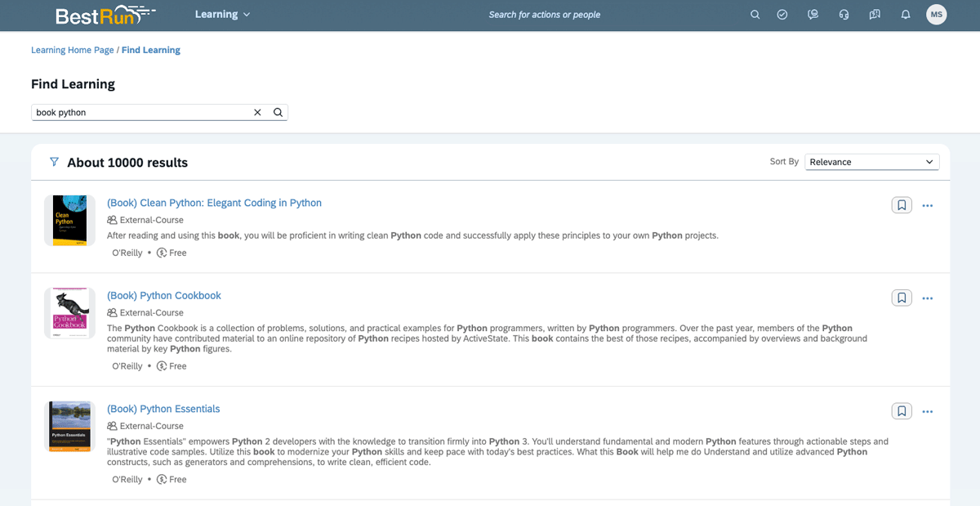The width and height of the screenshot is (980, 506).
Task: Click the Free price tag on Python Essentials
Action: pyautogui.click(x=171, y=480)
